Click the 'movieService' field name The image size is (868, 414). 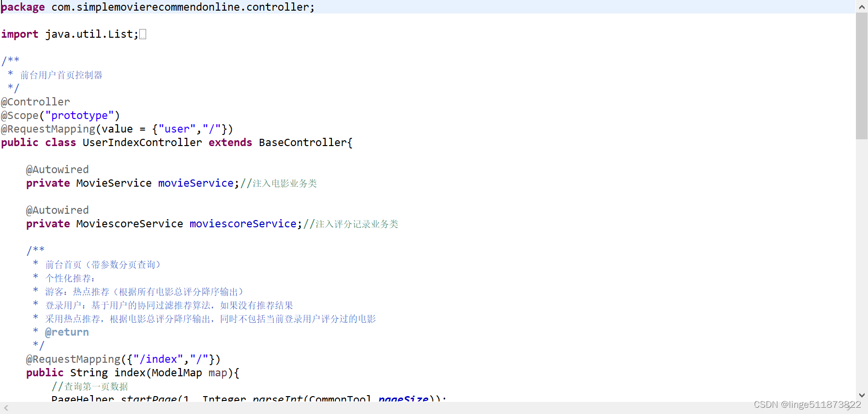[196, 183]
